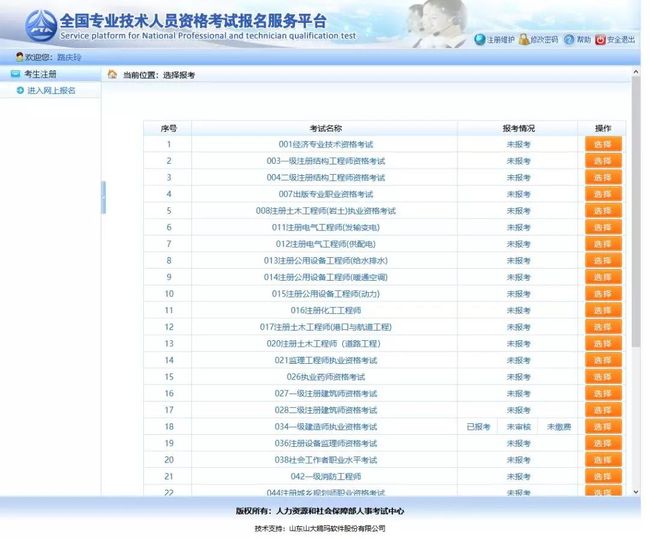Click the vertical scrollbar thumb
The height and width of the screenshot is (539, 650).
pyautogui.click(x=636, y=211)
